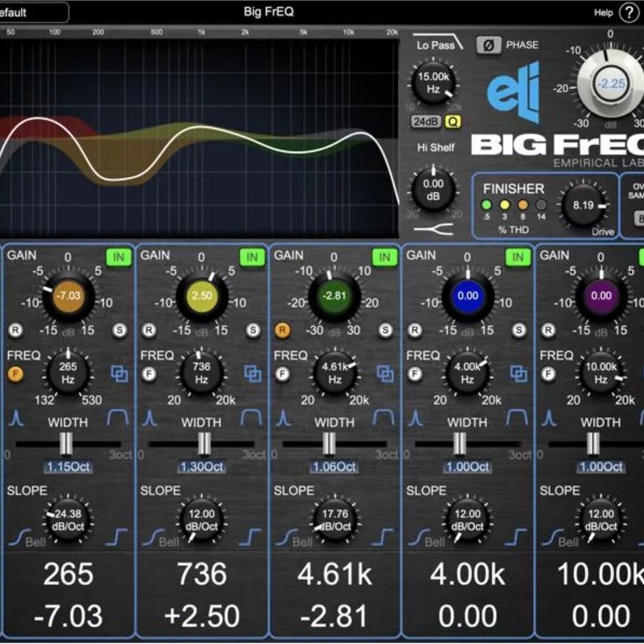Click the link icon on the 265 Hz band
Screen dimensions: 644x644
119,374
